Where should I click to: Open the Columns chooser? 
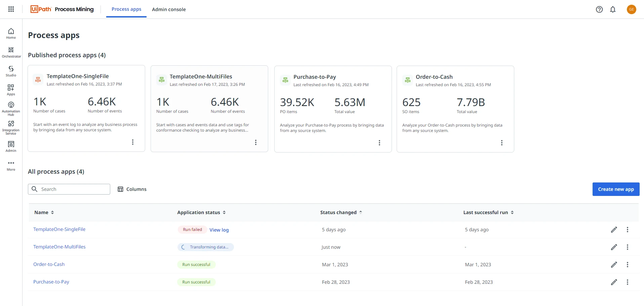132,189
